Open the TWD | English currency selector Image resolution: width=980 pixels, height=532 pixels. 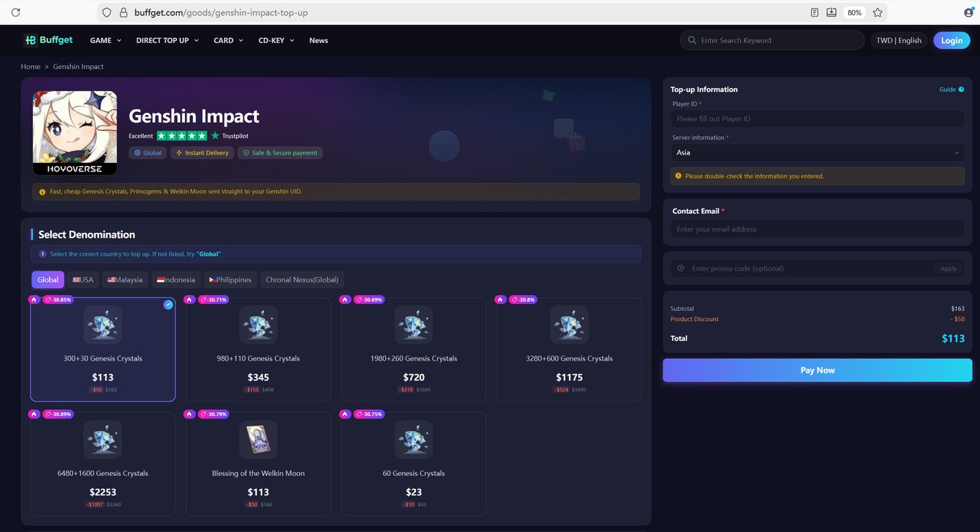coord(899,40)
